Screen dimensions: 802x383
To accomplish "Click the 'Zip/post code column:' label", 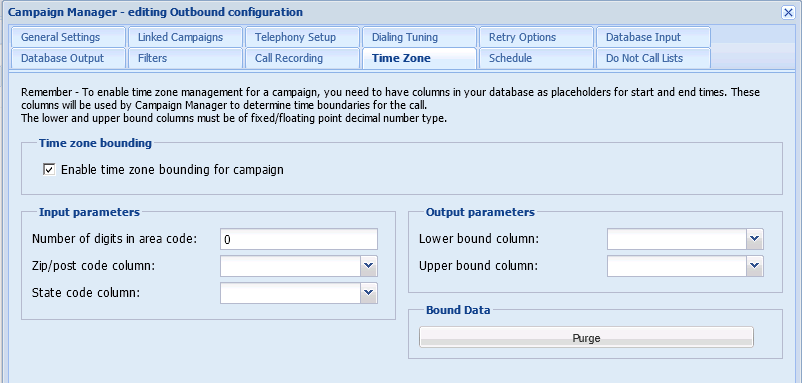I will (x=93, y=266).
